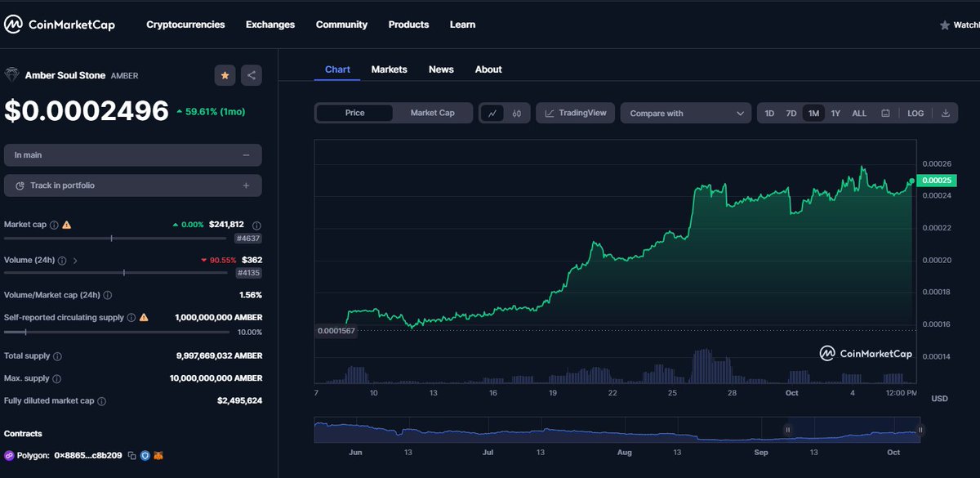Click the circulating supply 10.00% progress bar

pos(117,332)
